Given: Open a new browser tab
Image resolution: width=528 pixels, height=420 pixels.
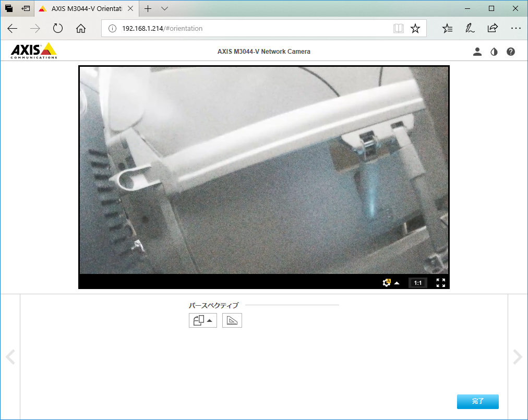Looking at the screenshot, I should (x=148, y=8).
